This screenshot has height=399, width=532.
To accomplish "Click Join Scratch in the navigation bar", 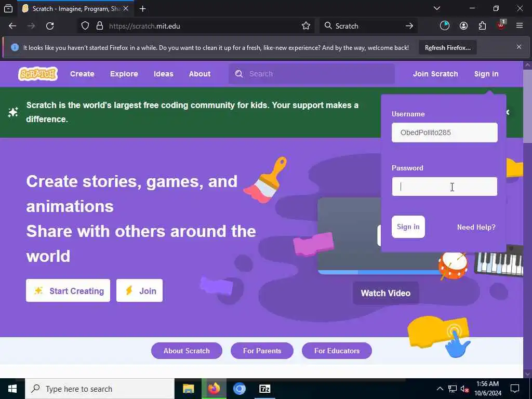I will tap(435, 74).
